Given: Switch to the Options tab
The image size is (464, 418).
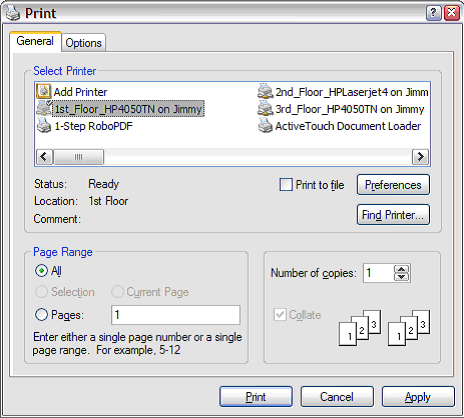Looking at the screenshot, I should (84, 43).
